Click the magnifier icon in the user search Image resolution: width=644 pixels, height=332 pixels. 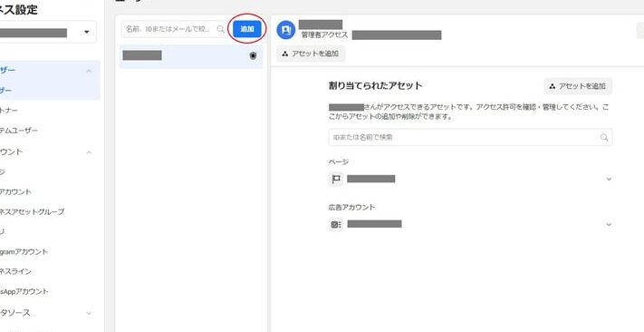coord(220,29)
